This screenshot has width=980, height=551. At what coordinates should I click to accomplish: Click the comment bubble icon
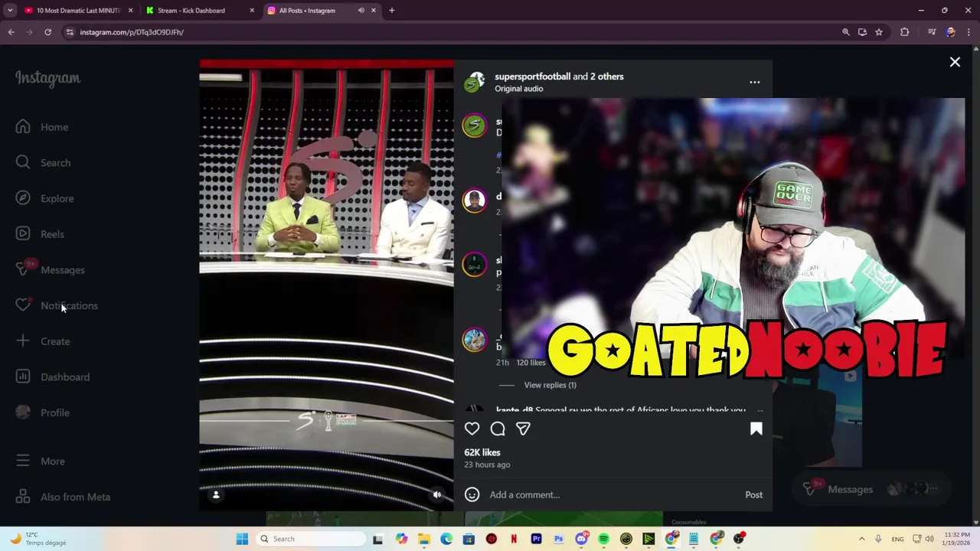pos(498,429)
